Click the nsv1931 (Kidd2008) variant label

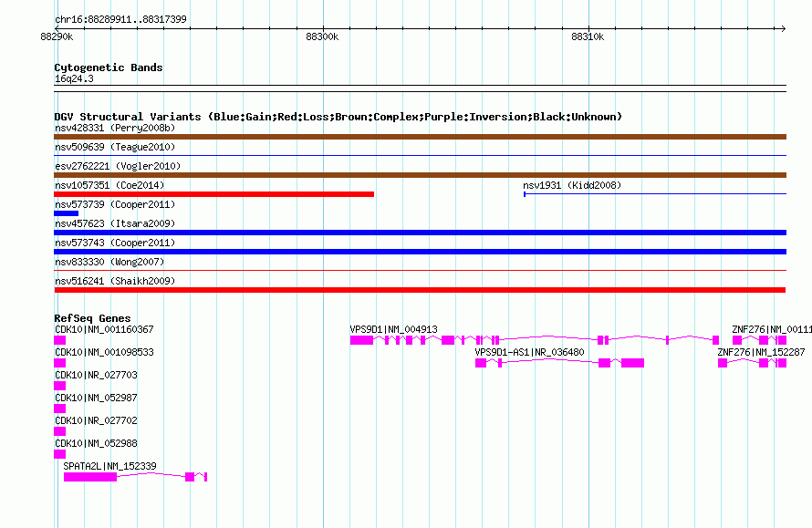click(572, 185)
